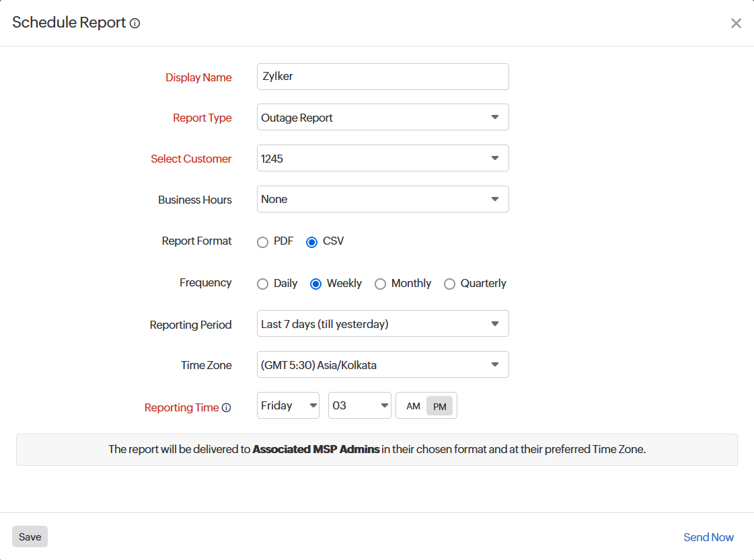754x560 pixels.
Task: Open the Time Zone dropdown
Action: point(382,365)
